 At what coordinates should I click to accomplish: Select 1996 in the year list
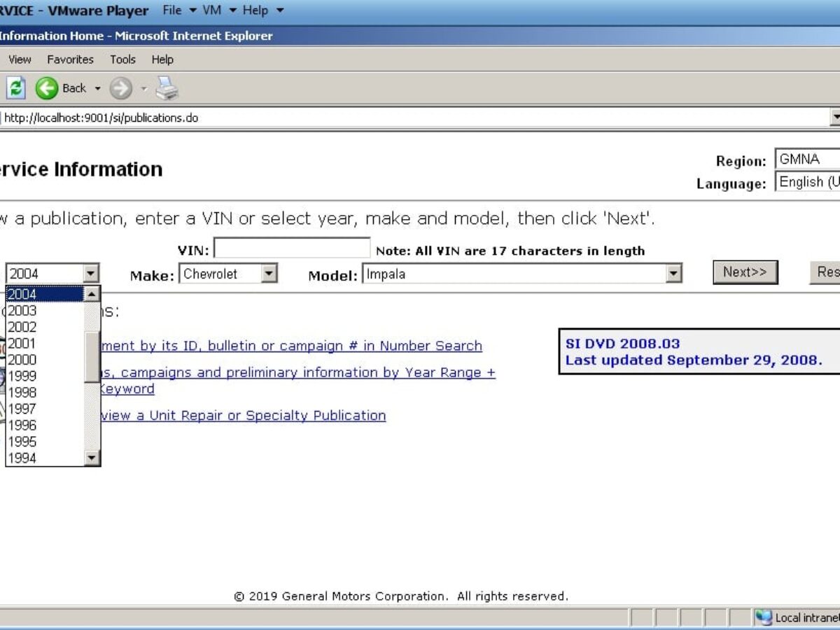coord(45,425)
